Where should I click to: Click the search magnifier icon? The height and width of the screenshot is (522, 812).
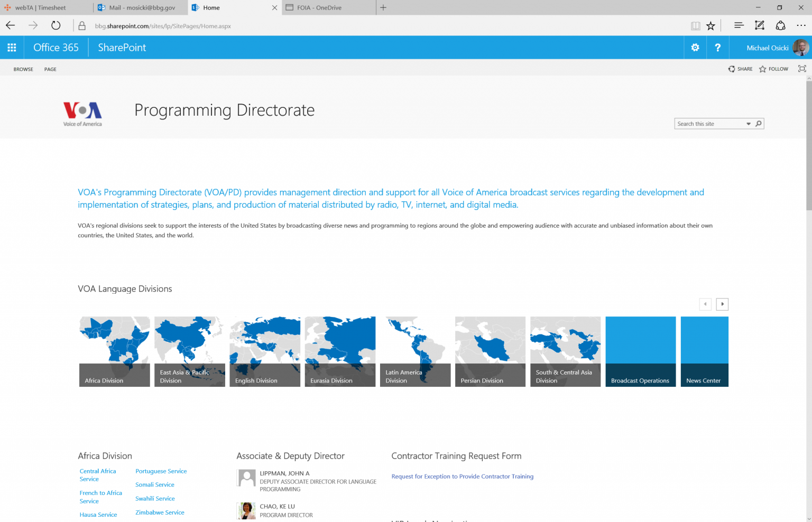click(x=759, y=124)
